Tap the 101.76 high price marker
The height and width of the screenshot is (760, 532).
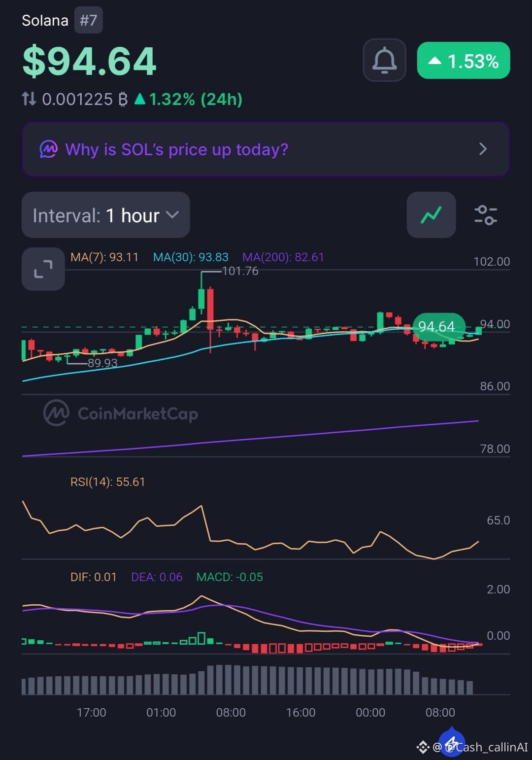pyautogui.click(x=240, y=271)
